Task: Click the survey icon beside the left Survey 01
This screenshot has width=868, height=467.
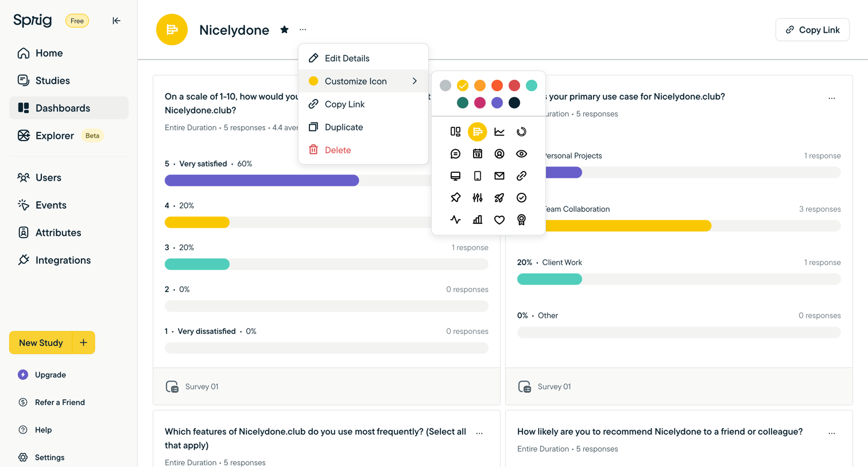Action: (172, 387)
